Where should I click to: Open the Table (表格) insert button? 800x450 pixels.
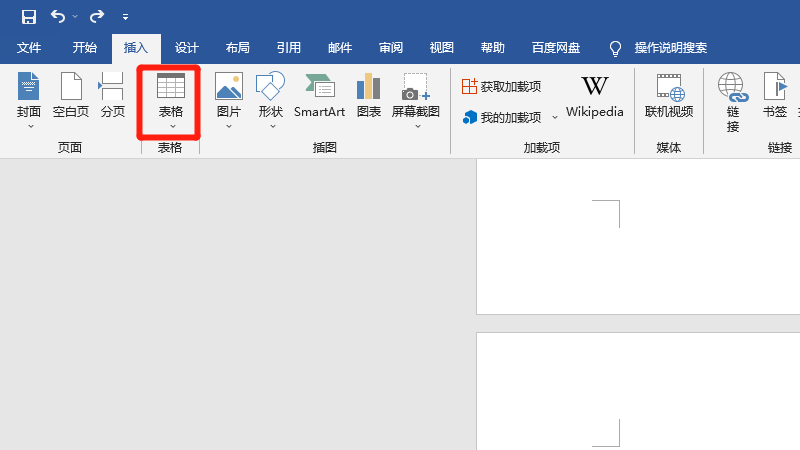170,101
